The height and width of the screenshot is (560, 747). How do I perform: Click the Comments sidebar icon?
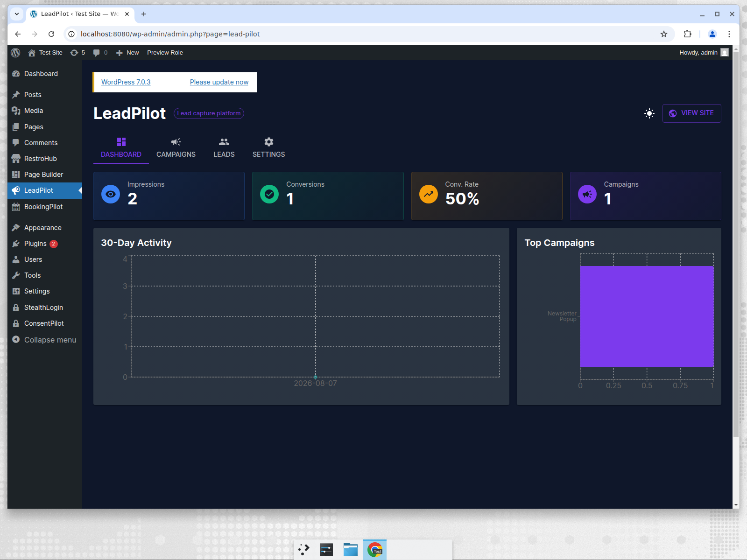point(16,143)
